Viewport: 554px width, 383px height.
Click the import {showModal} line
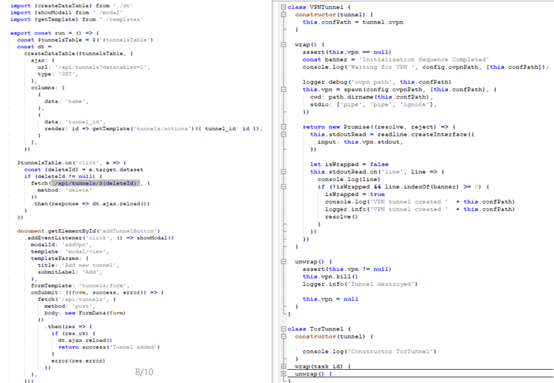point(67,12)
